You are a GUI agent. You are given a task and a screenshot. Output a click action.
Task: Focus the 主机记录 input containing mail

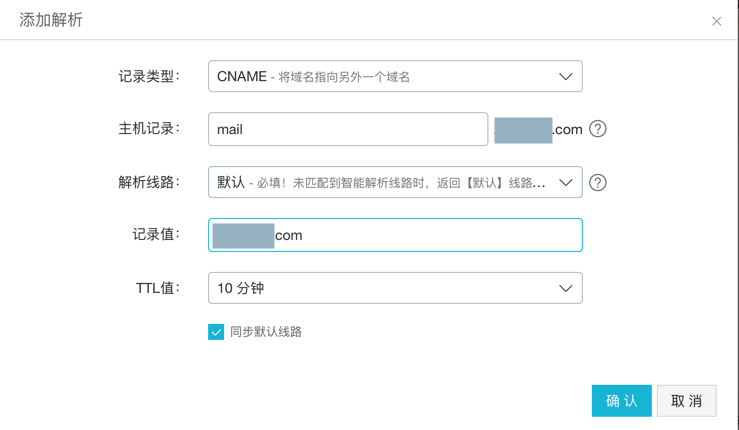point(347,129)
